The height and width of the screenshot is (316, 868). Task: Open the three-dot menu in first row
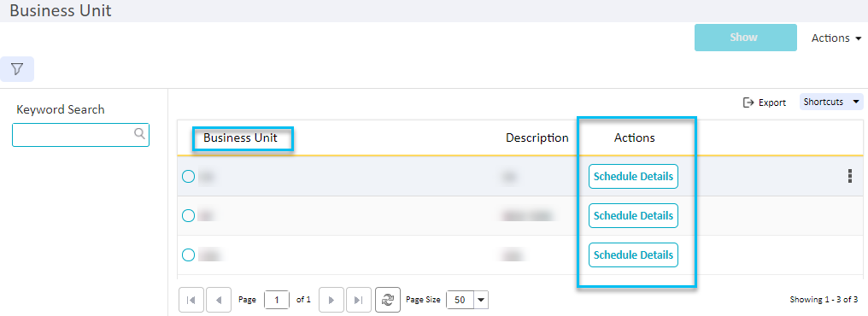click(x=850, y=176)
